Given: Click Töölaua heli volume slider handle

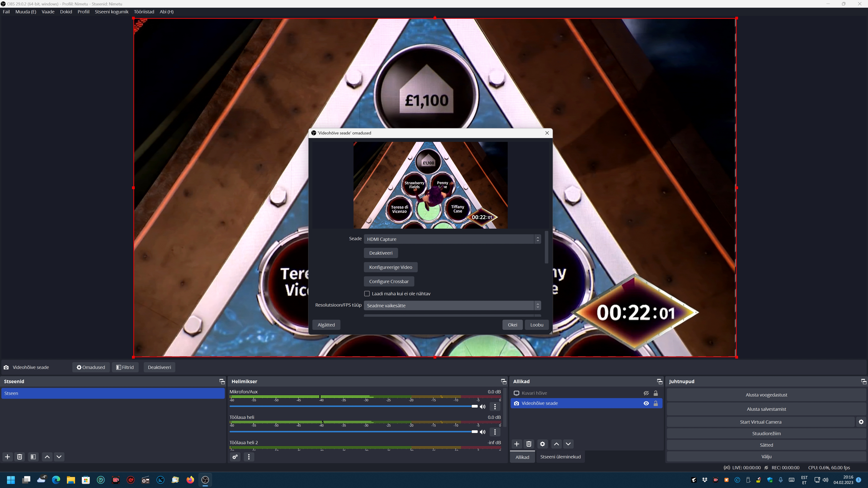Looking at the screenshot, I should click(474, 432).
